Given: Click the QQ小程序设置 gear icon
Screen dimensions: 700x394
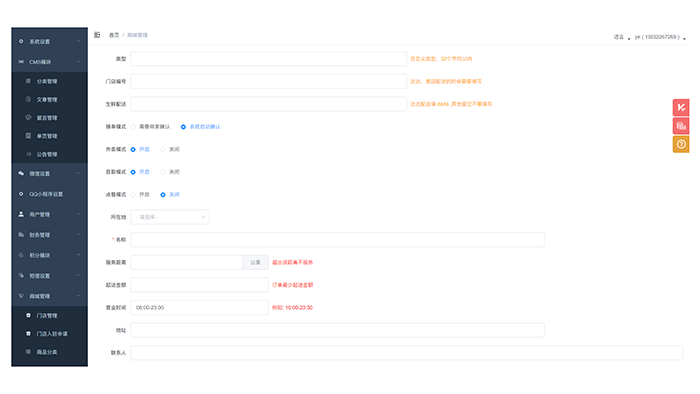Looking at the screenshot, I should pyautogui.click(x=21, y=194).
